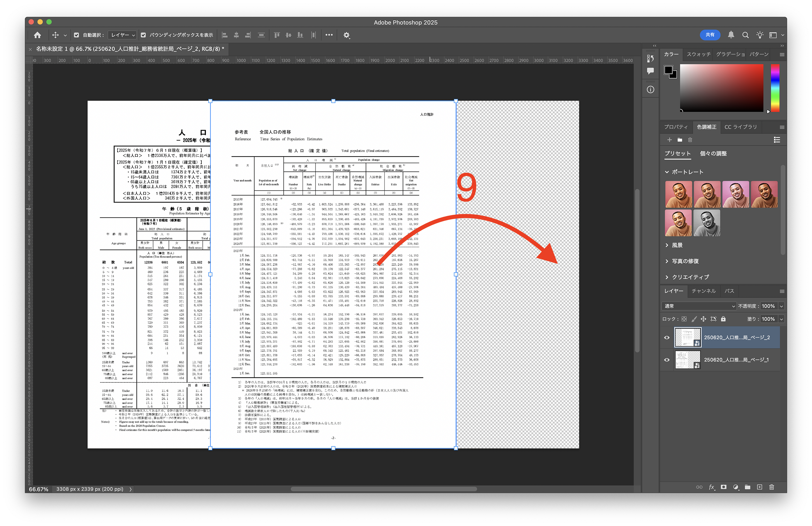Expand the 写真の修復 preset group
This screenshot has width=812, height=526.
point(667,261)
